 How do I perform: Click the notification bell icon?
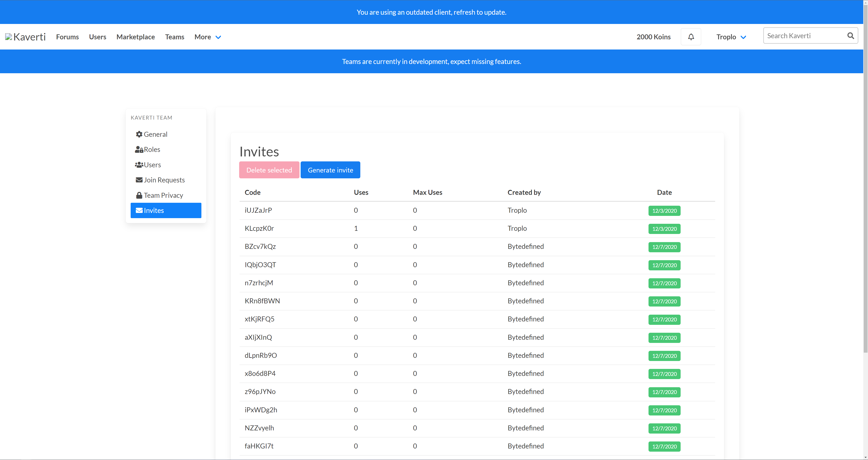[691, 37]
